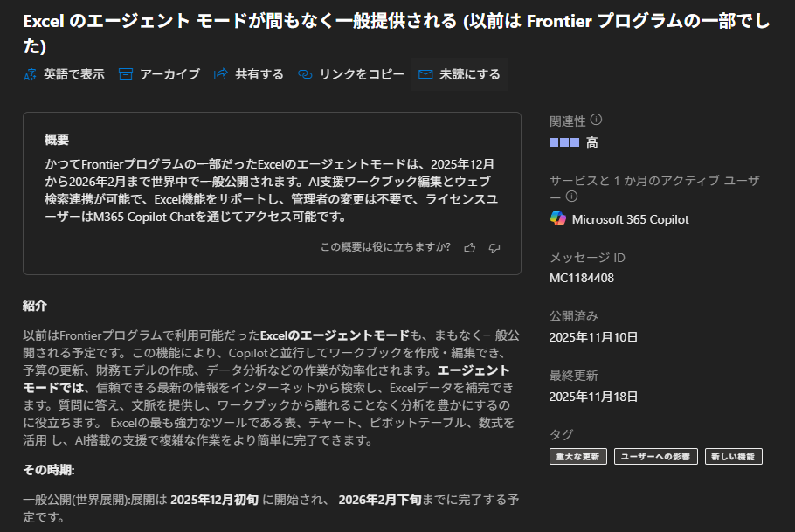Click the Microsoft 365 Copilot service name

click(630, 219)
